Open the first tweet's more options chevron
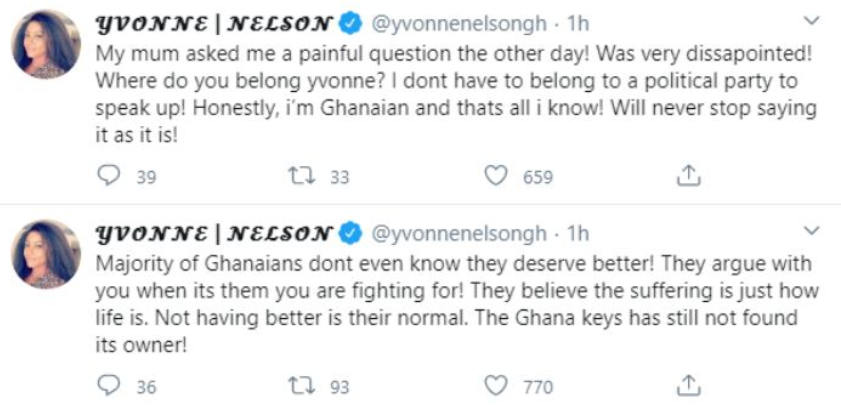The width and height of the screenshot is (841, 406). (x=813, y=21)
